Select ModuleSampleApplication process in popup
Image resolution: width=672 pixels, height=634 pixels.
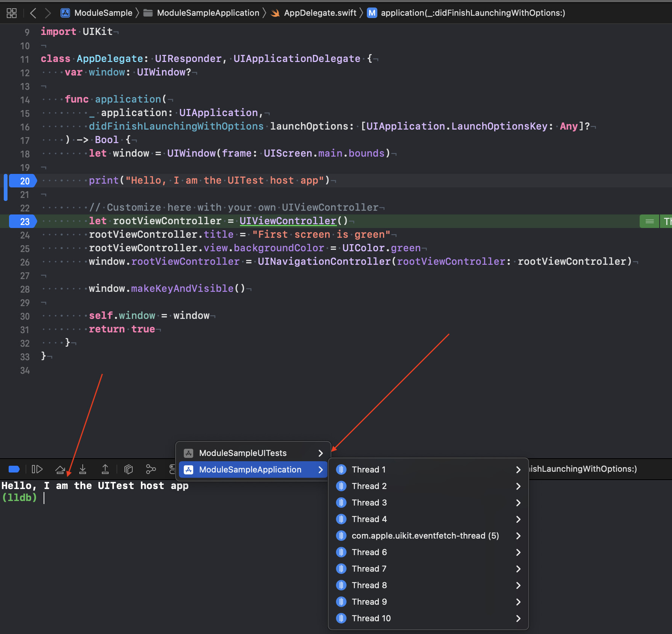pos(253,469)
